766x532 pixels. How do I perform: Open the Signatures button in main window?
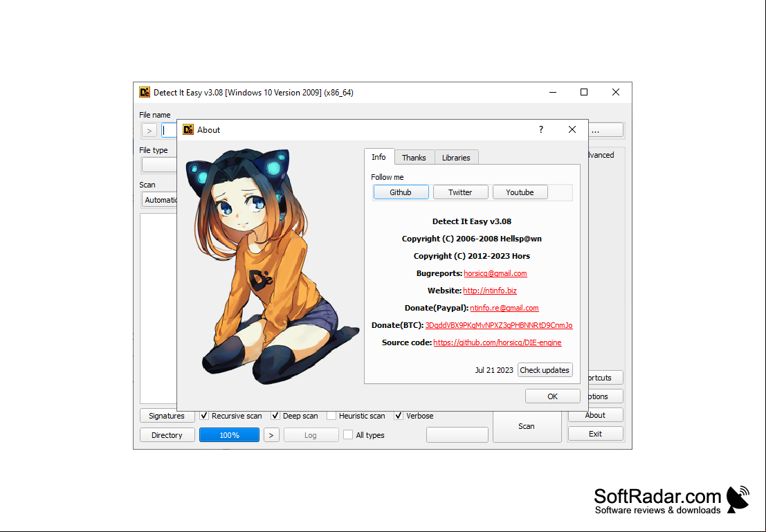tap(167, 416)
